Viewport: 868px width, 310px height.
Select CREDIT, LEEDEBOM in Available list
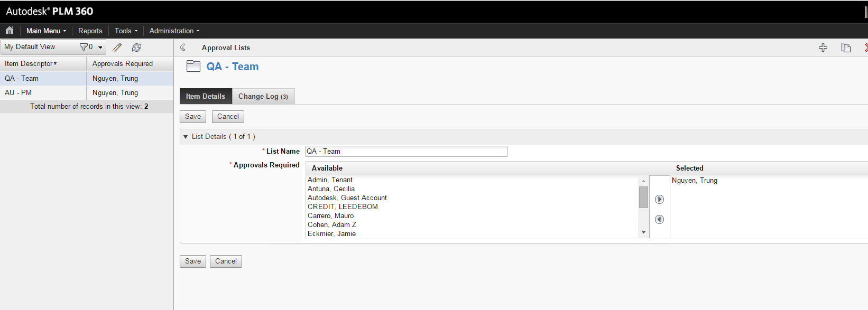click(343, 206)
